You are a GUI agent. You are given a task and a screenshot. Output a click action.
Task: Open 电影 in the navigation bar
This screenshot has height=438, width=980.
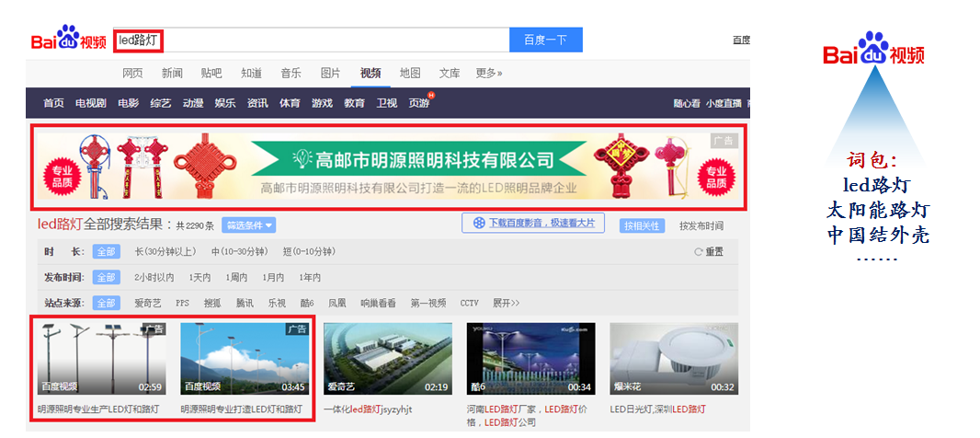coord(129,103)
